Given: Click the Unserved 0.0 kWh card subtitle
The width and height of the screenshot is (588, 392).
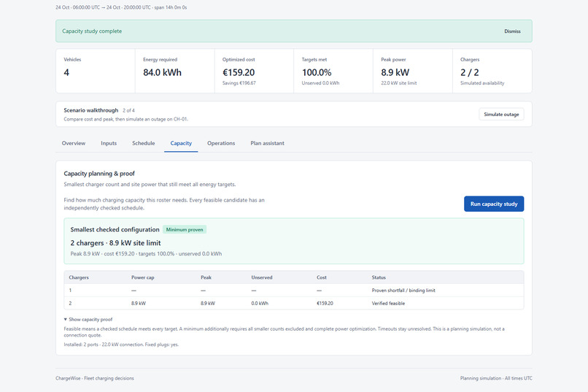Looking at the screenshot, I should point(320,83).
